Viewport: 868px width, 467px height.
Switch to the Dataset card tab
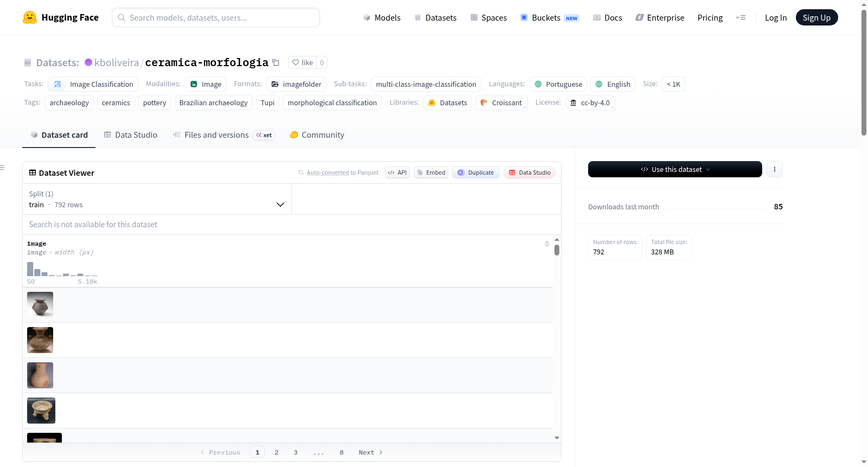[59, 135]
